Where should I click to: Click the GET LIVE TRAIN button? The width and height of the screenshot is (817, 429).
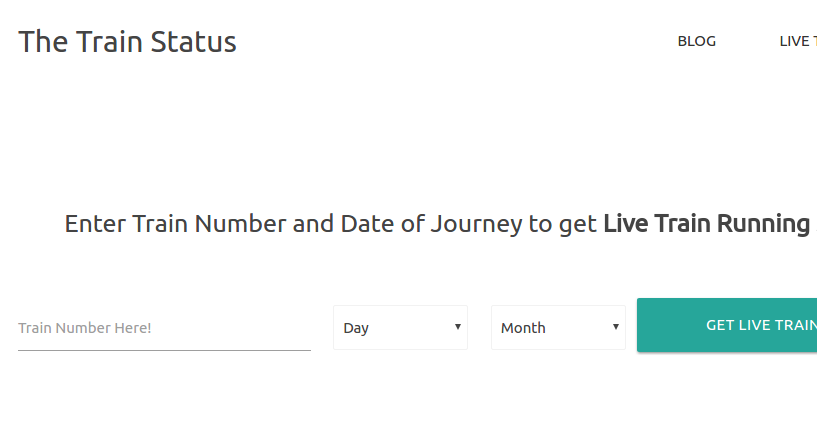click(727, 325)
